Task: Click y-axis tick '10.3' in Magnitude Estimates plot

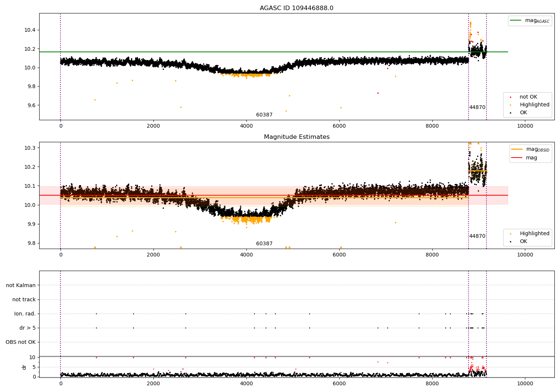Action: point(30,148)
